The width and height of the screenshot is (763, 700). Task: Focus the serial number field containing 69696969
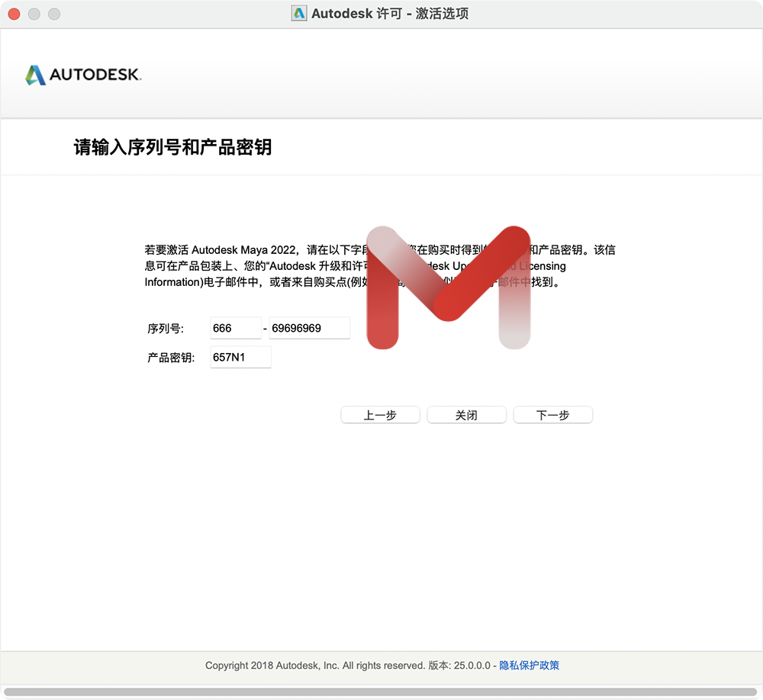tap(310, 328)
